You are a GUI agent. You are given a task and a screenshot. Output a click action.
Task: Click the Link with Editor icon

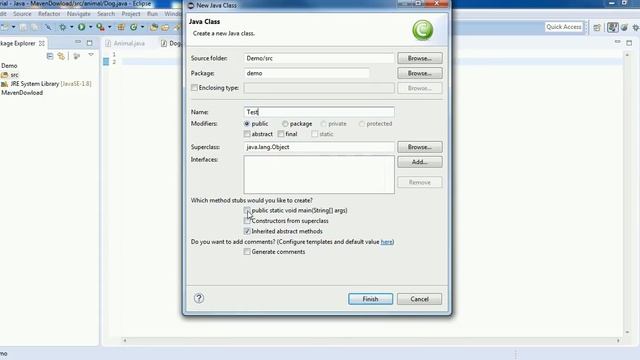(x=61, y=56)
